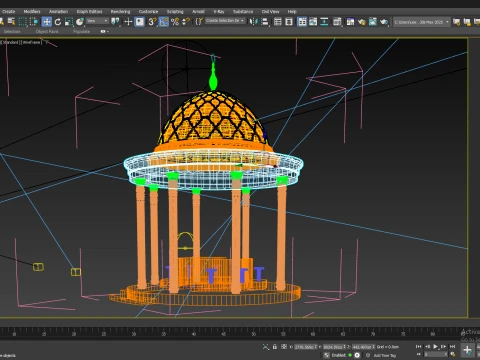Toggle Selection Lock
The width and height of the screenshot is (480, 360).
[x=275, y=347]
